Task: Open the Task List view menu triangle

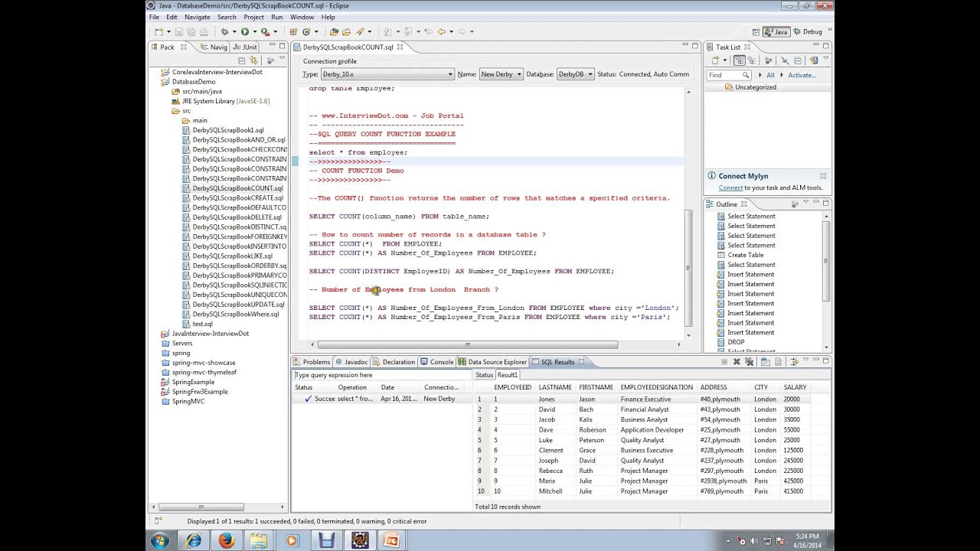Action: pyautogui.click(x=825, y=58)
